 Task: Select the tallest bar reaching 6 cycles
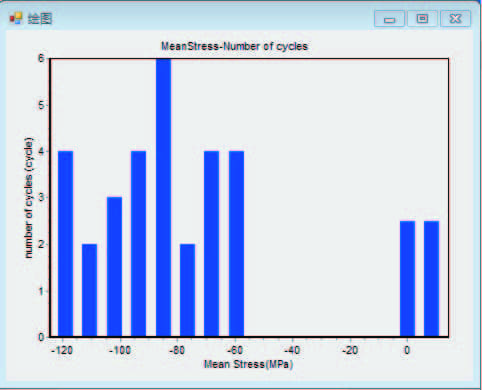click(x=163, y=198)
